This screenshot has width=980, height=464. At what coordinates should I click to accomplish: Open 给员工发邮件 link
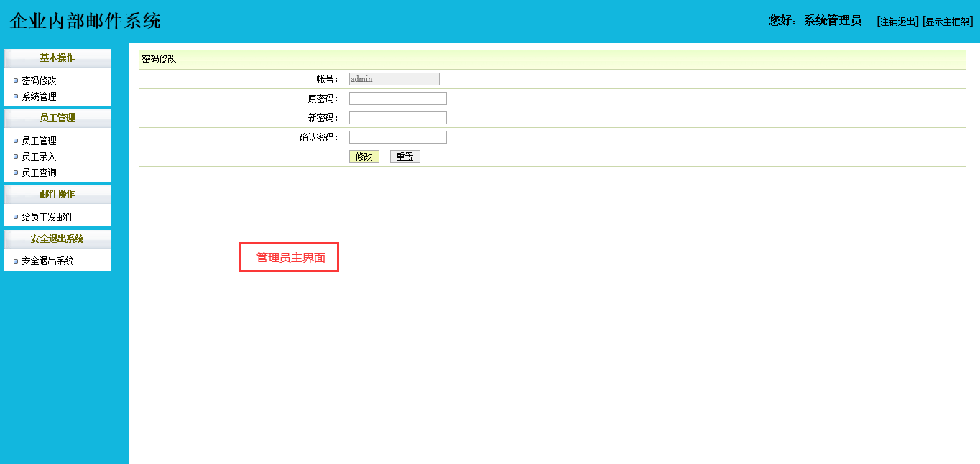pos(47,217)
